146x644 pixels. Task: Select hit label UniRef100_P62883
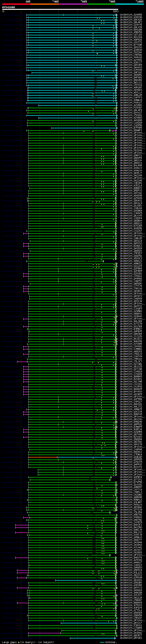point(131,553)
